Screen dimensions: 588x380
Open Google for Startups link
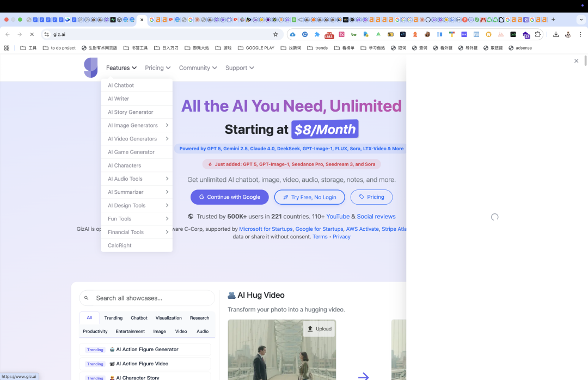319,229
